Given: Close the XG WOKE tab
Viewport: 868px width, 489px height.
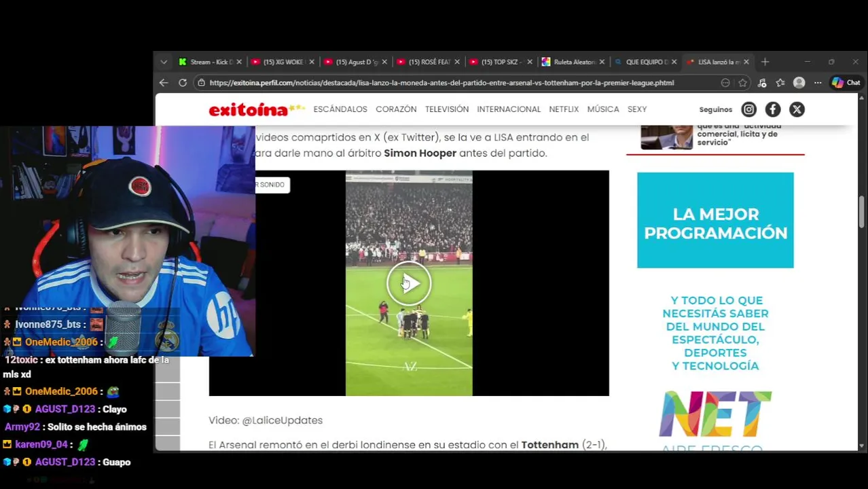Looking at the screenshot, I should tap(312, 62).
